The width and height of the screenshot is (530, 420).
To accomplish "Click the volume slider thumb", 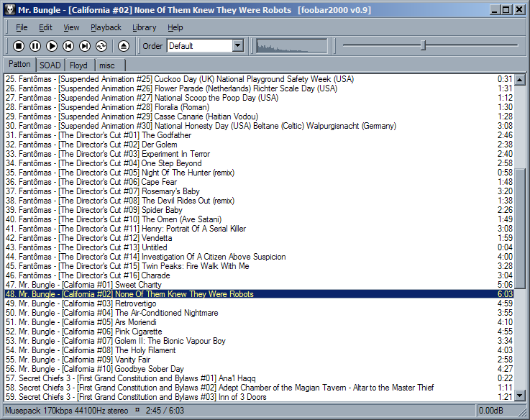I will click(423, 45).
